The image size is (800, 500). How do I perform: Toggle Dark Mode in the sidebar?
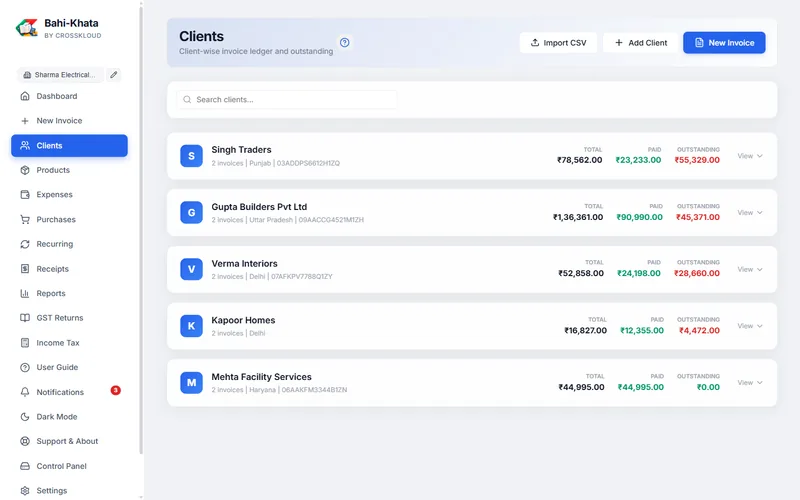click(69, 417)
